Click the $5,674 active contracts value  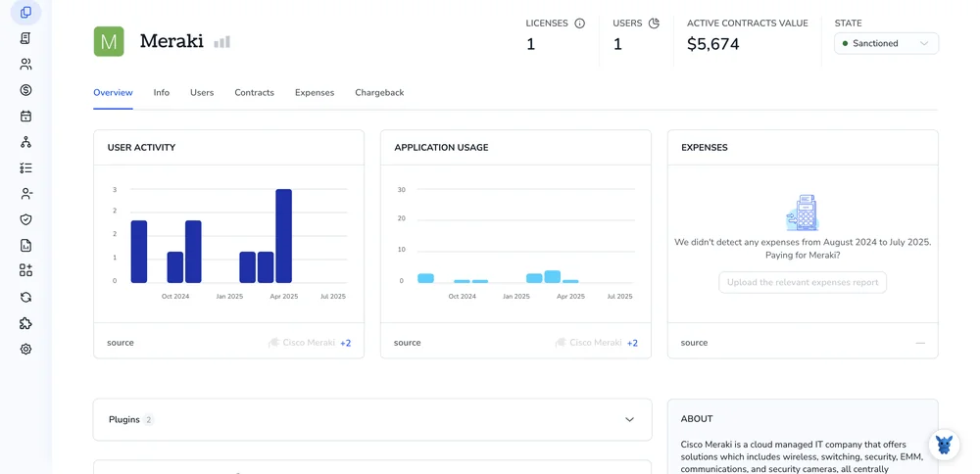[x=713, y=44]
